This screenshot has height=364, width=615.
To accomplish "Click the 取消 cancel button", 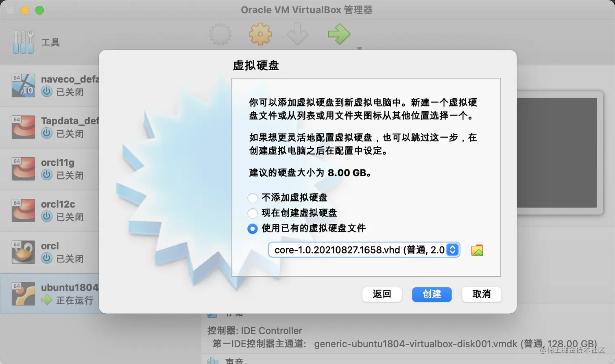I will pos(482,294).
